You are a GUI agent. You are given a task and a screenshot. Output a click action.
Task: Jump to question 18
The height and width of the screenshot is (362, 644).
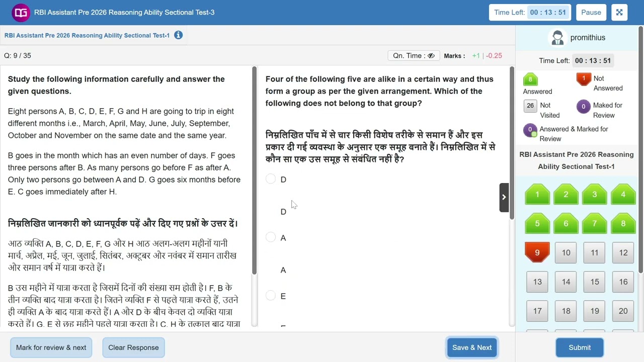[566, 311]
